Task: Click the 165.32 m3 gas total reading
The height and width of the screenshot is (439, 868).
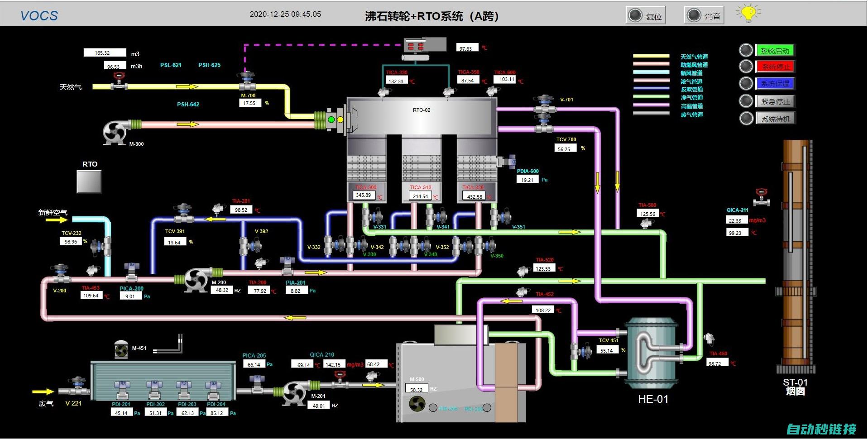Action: pyautogui.click(x=105, y=52)
